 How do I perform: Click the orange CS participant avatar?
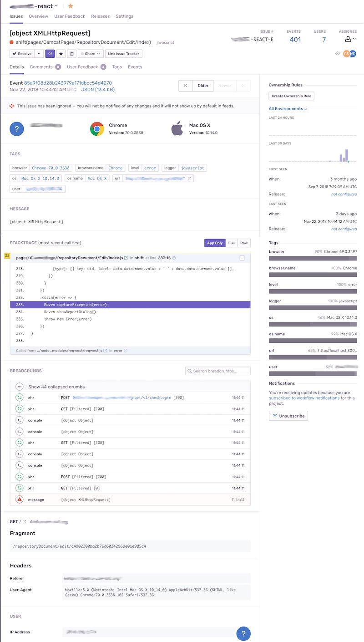[347, 54]
